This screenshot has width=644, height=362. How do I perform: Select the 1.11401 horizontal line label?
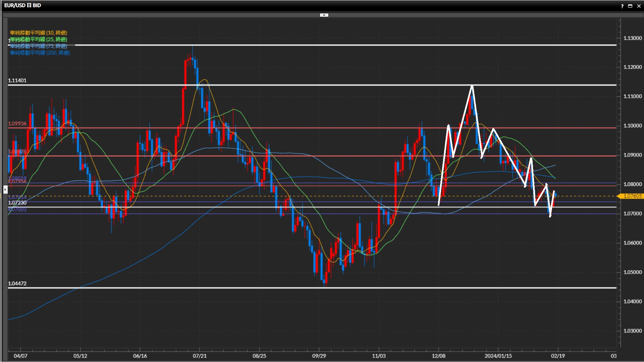click(17, 80)
